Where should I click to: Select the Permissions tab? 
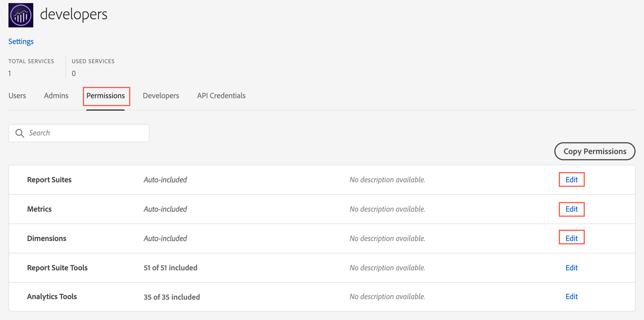coord(105,96)
